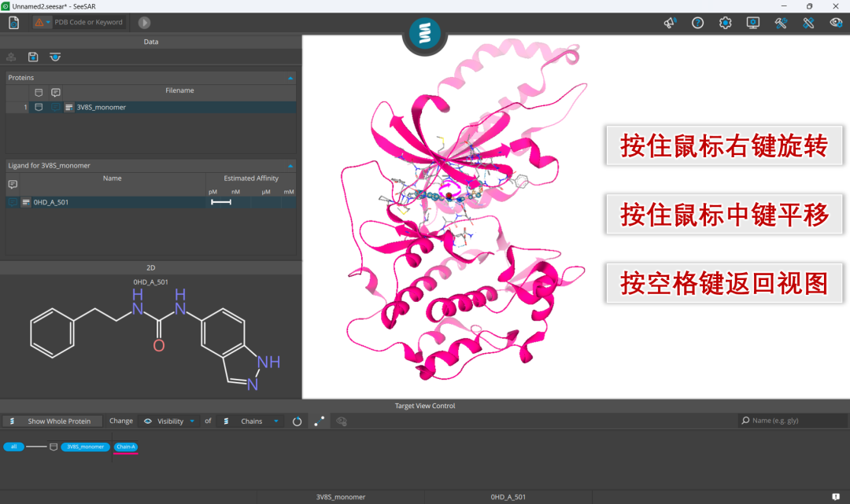The height and width of the screenshot is (504, 850).
Task: Run the PDB search play button
Action: pyautogui.click(x=144, y=23)
